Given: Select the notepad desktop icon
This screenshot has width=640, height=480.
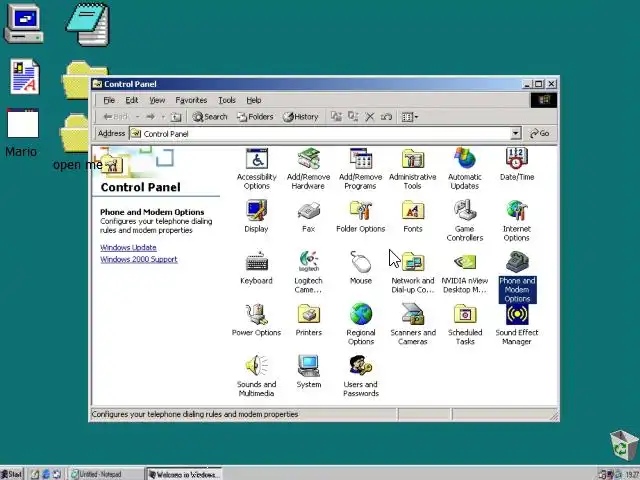Looking at the screenshot, I should pos(88,24).
